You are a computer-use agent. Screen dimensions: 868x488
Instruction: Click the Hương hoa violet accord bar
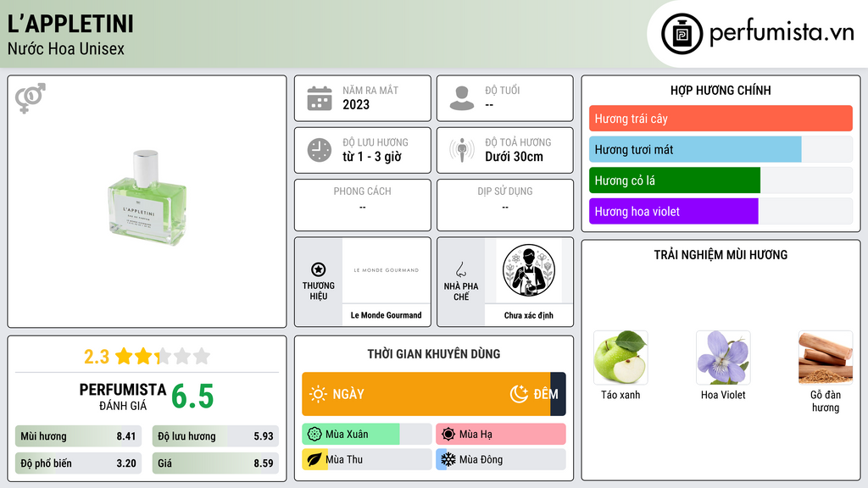[721, 211]
